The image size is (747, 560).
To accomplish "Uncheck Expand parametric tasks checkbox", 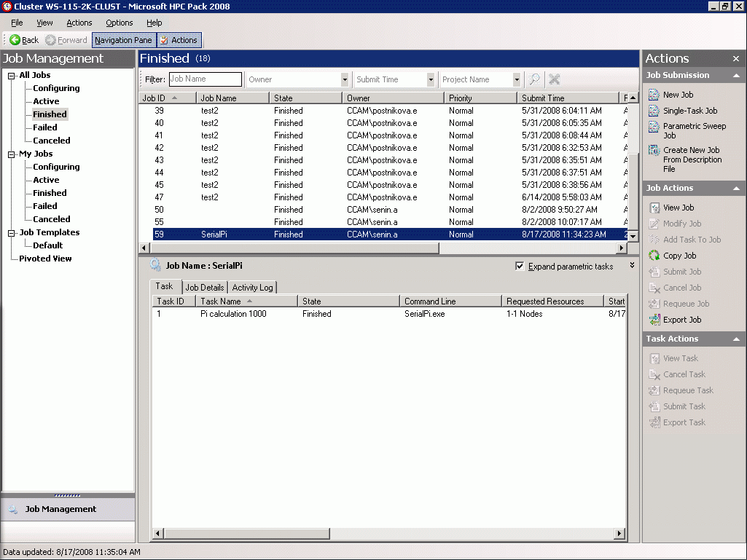I will (x=520, y=267).
